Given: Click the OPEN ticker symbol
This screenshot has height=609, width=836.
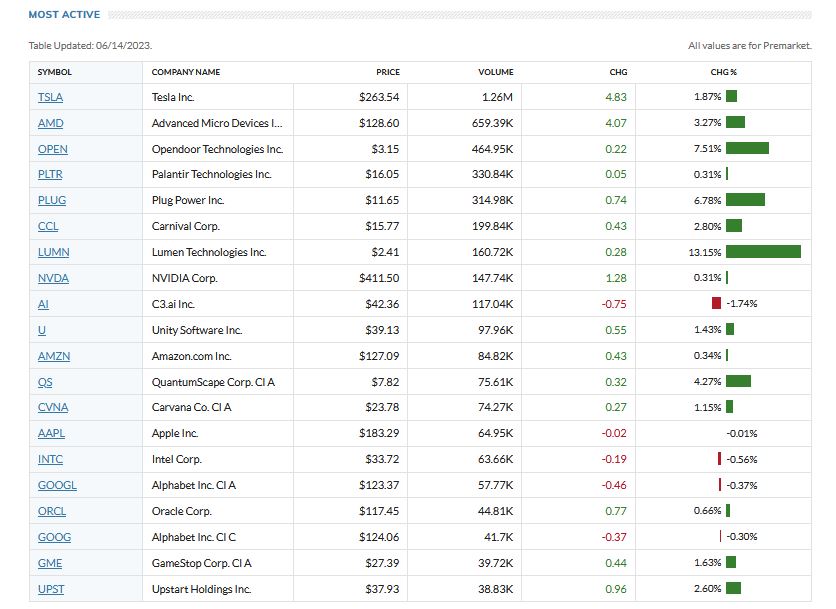Looking at the screenshot, I should click(53, 149).
